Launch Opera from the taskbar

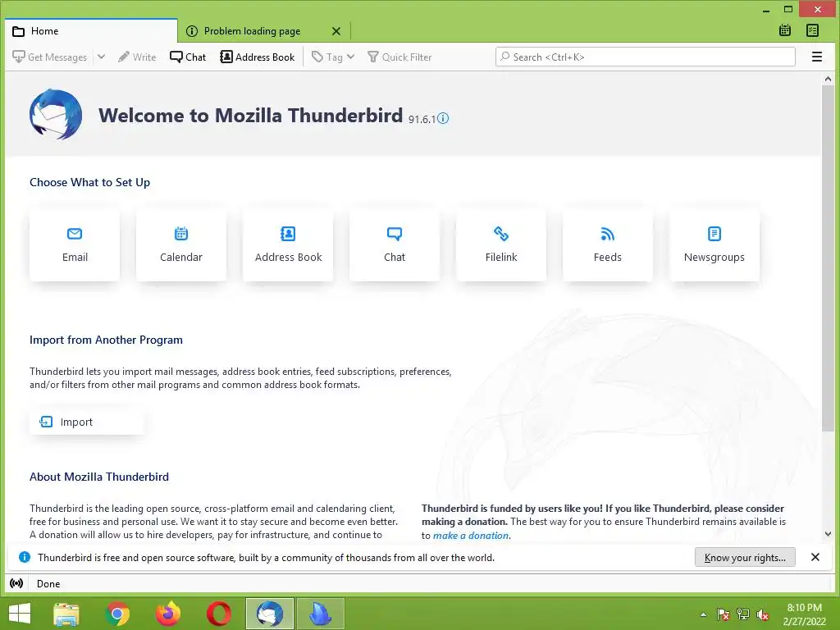pos(219,614)
